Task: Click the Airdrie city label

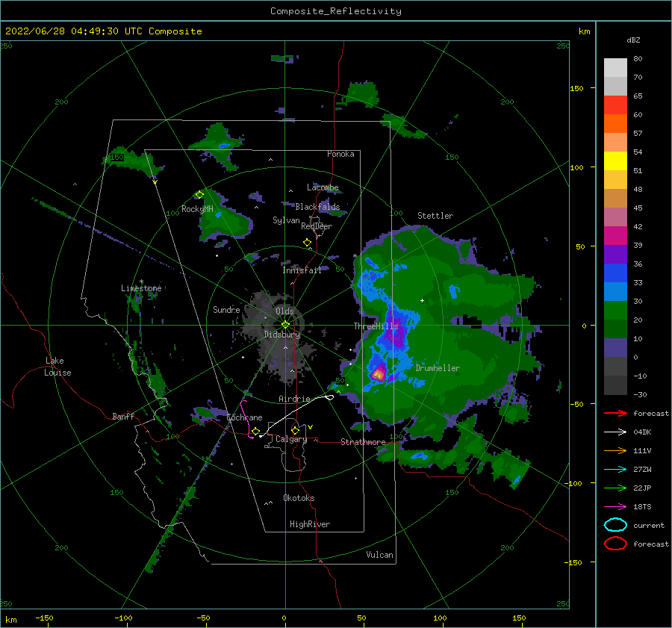Action: pos(294,399)
